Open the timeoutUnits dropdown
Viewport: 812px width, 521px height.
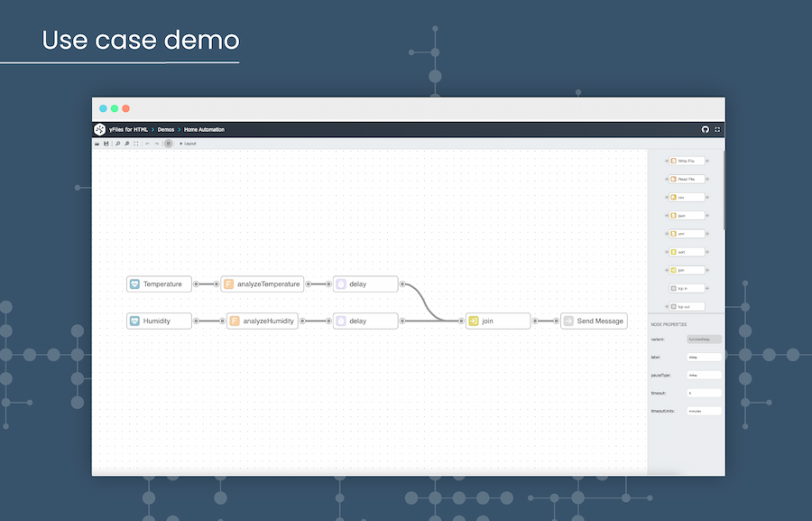[x=704, y=411]
